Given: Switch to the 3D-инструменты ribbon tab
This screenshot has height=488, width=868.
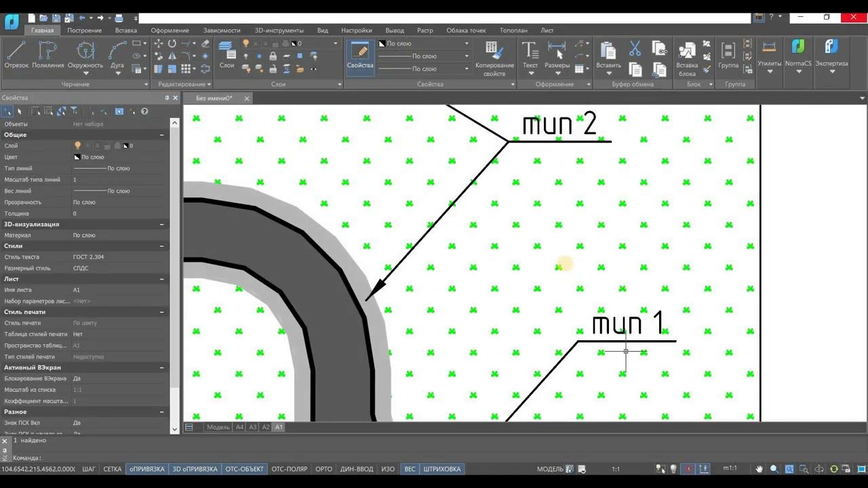Looking at the screenshot, I should [279, 30].
